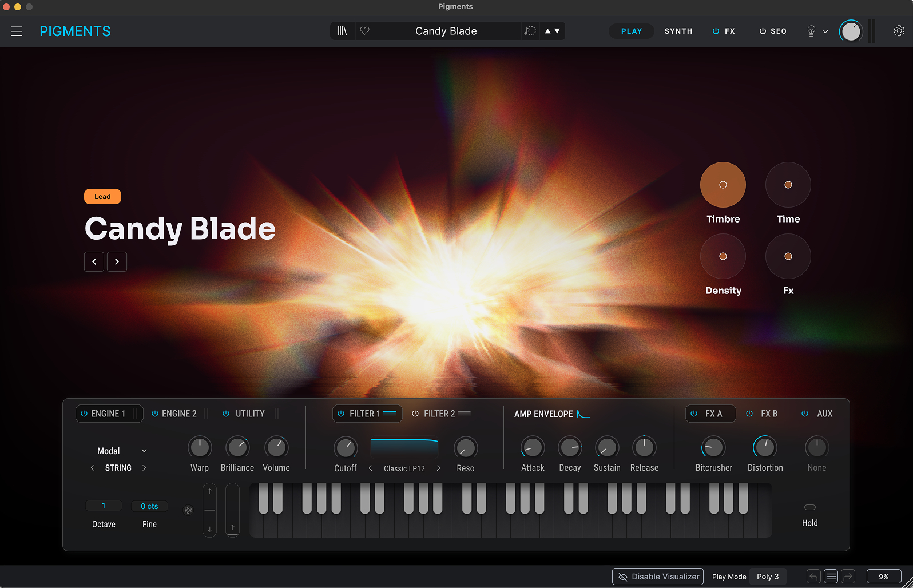Enable the Hold switch
Viewport: 913px width, 588px height.
[x=809, y=507]
